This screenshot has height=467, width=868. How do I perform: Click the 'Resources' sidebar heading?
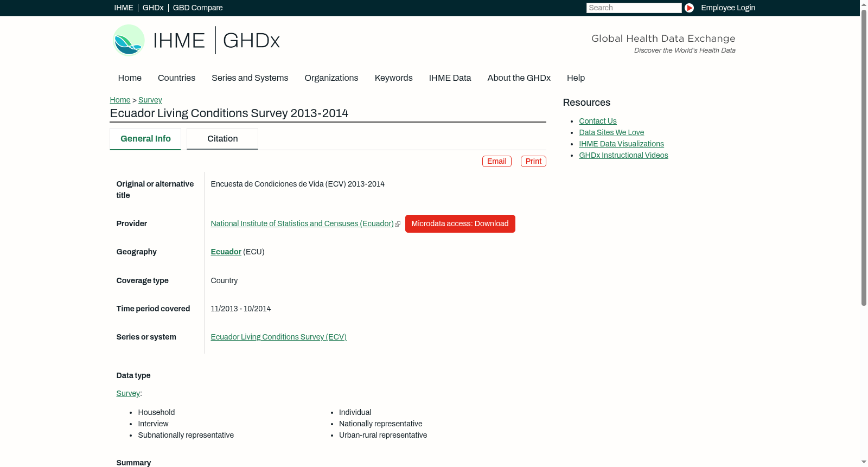tap(586, 103)
